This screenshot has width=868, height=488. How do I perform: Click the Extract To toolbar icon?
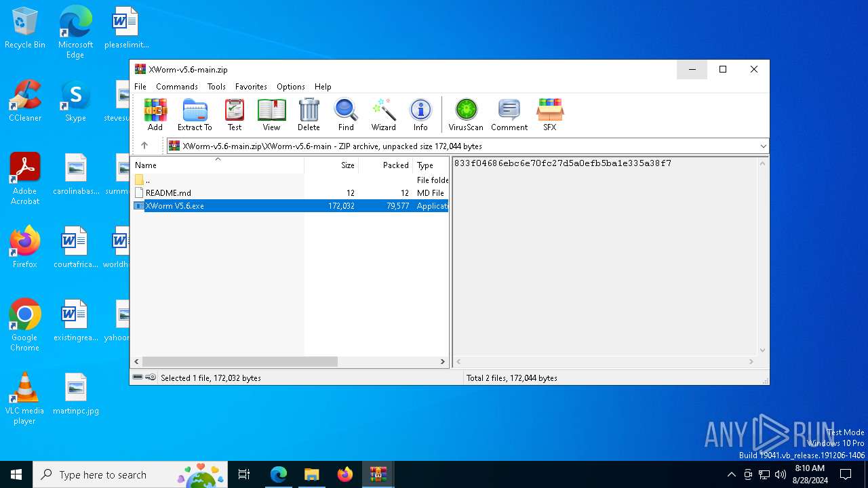195,115
